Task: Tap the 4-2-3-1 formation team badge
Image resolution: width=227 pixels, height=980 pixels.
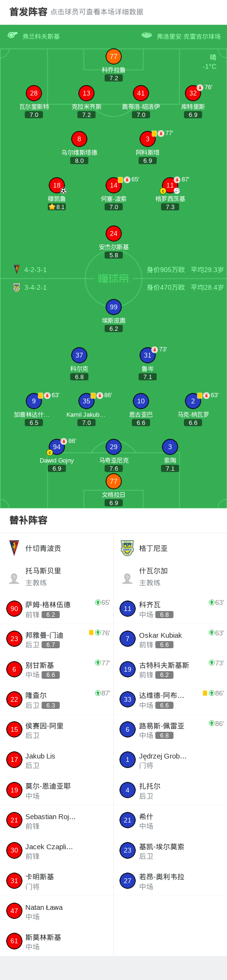Action: click(17, 269)
